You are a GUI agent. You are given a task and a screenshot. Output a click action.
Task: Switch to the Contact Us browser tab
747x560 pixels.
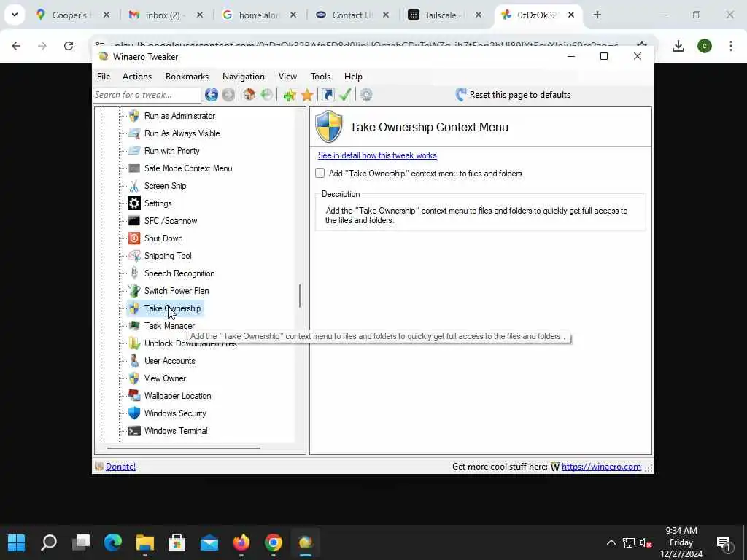352,15
